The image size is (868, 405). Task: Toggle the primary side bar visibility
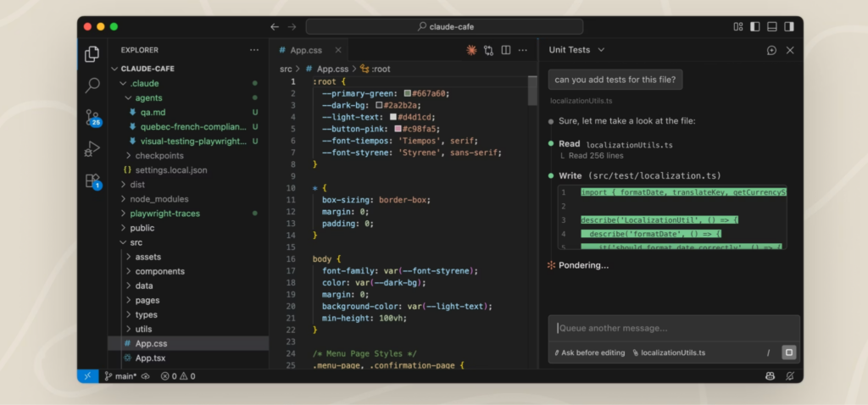(x=754, y=26)
